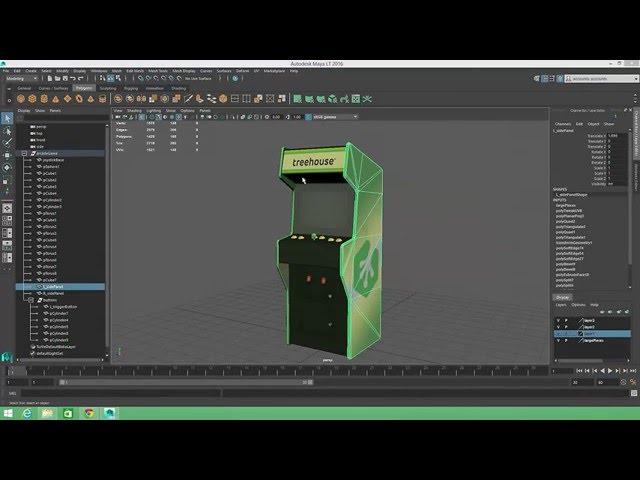Screen dimensions: 640x480
Task: Click the play backwards button
Action: point(602,371)
